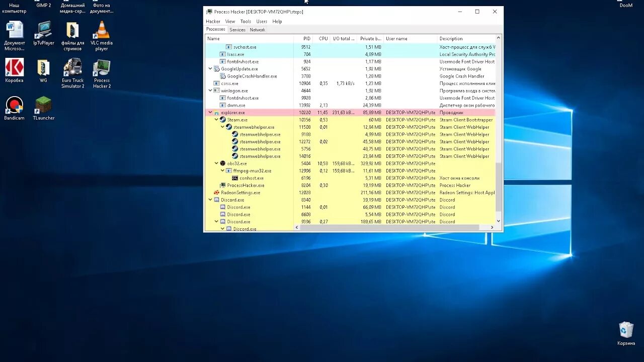Screen dimensions: 644x362
Task: Sort by the Private bytes column header
Action: click(x=370, y=39)
